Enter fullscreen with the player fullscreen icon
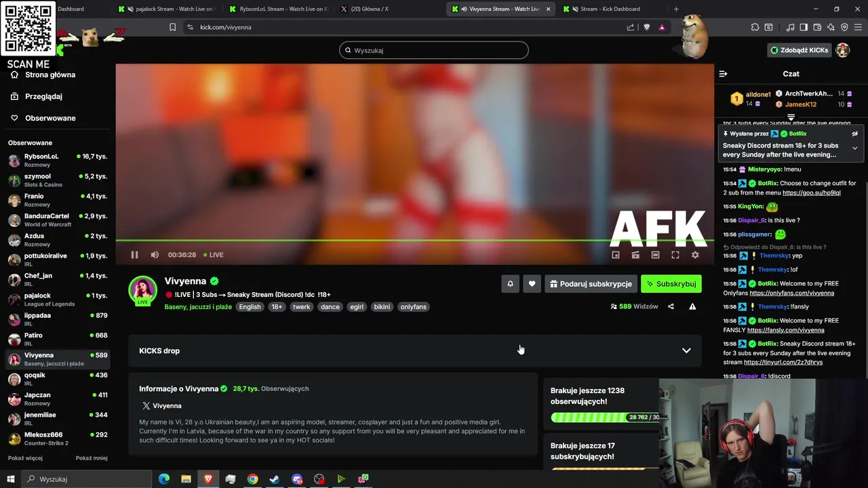 point(675,255)
